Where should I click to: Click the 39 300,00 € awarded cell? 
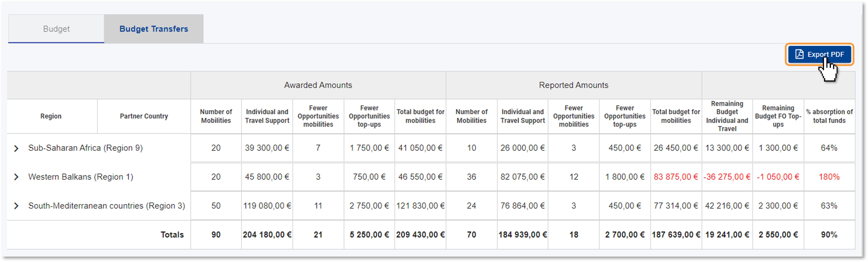[x=267, y=148]
